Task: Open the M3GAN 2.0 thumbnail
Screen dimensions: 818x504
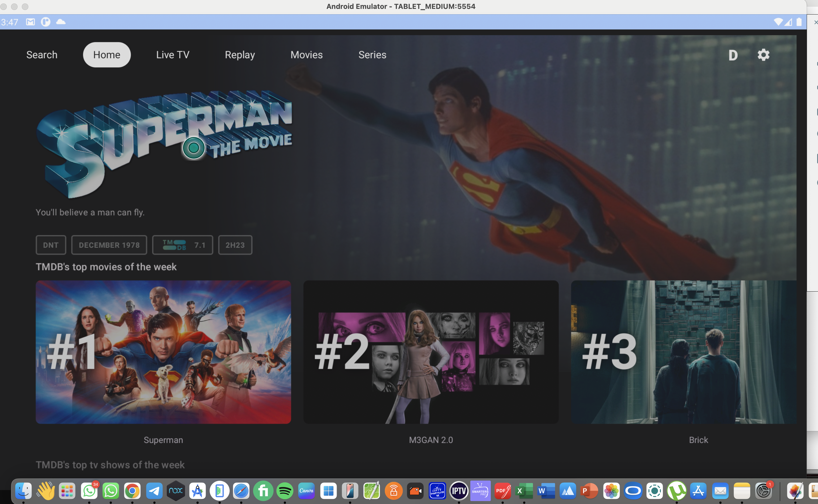Action: pyautogui.click(x=431, y=352)
